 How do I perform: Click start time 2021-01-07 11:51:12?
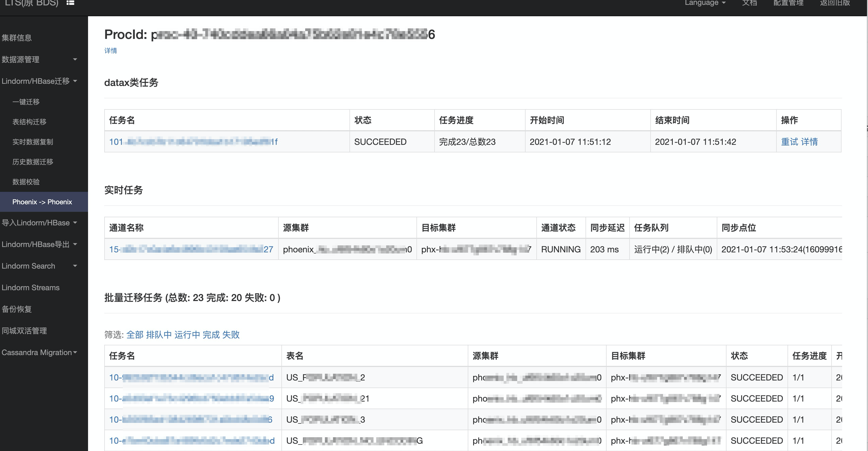click(x=570, y=142)
